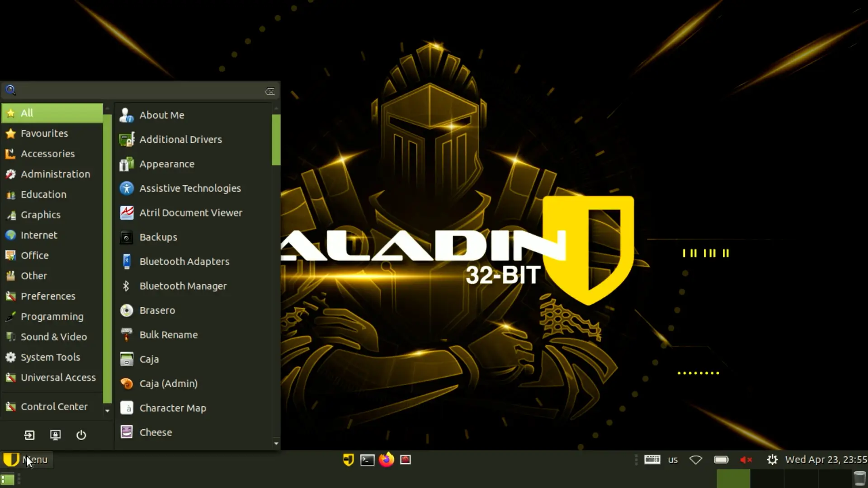Click the applications list scroll-down arrow
Image resolution: width=868 pixels, height=488 pixels.
tap(276, 443)
